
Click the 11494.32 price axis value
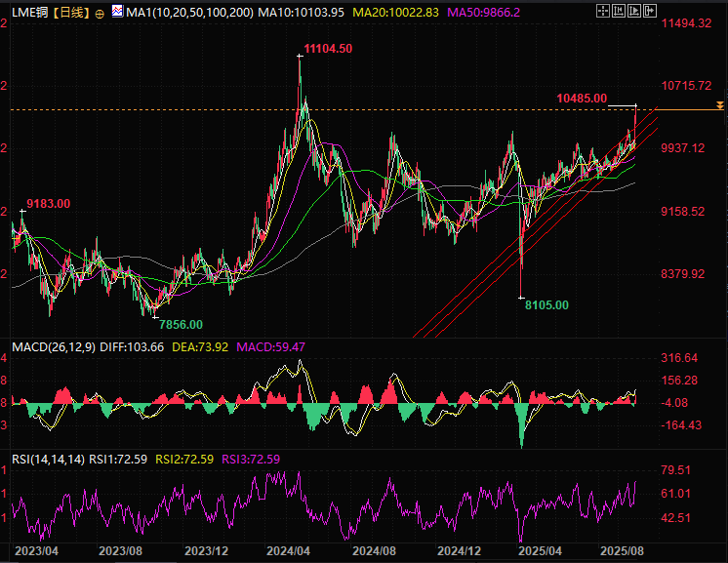pos(686,23)
